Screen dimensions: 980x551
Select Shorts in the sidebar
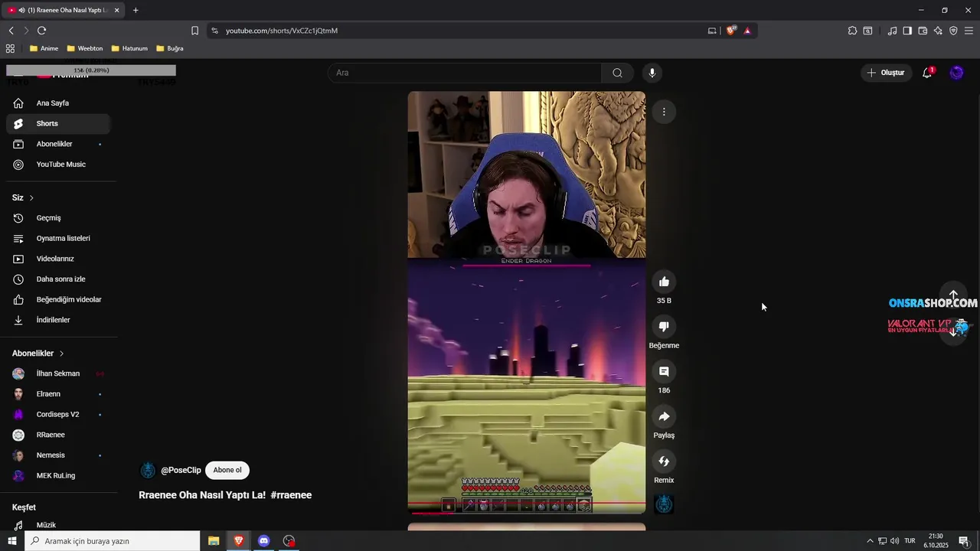click(58, 123)
